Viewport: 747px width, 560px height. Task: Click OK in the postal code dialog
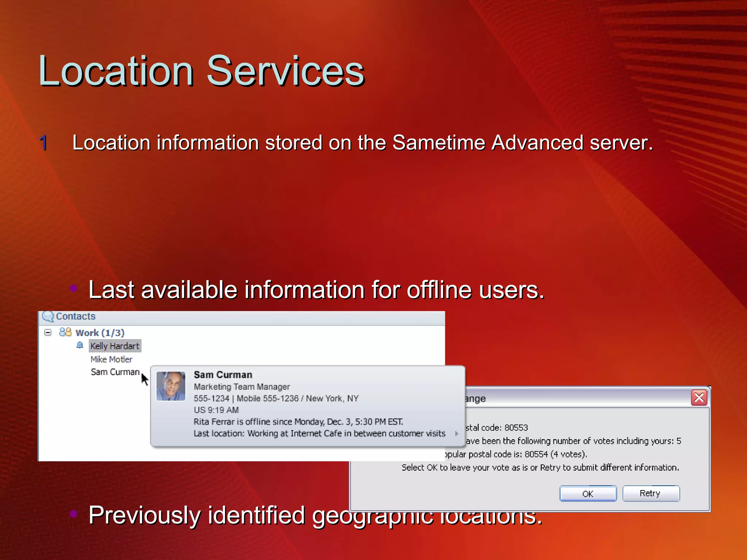[x=588, y=494]
